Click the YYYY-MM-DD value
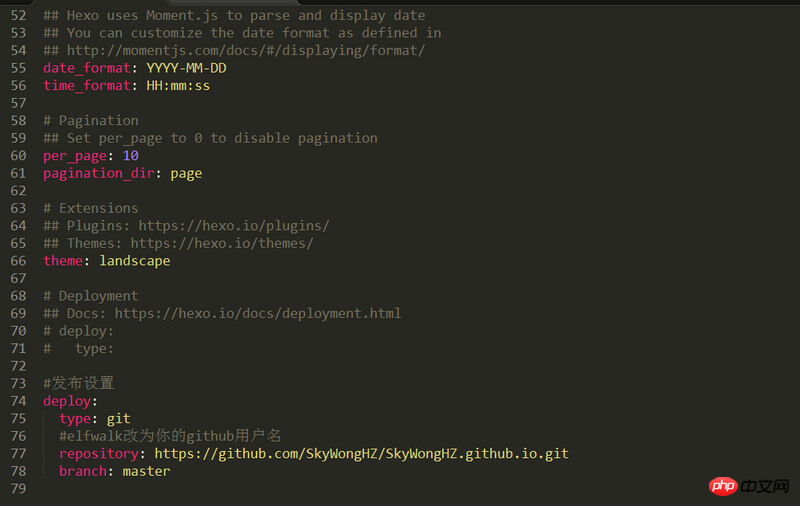Screen dimensions: 800x506 coord(186,68)
